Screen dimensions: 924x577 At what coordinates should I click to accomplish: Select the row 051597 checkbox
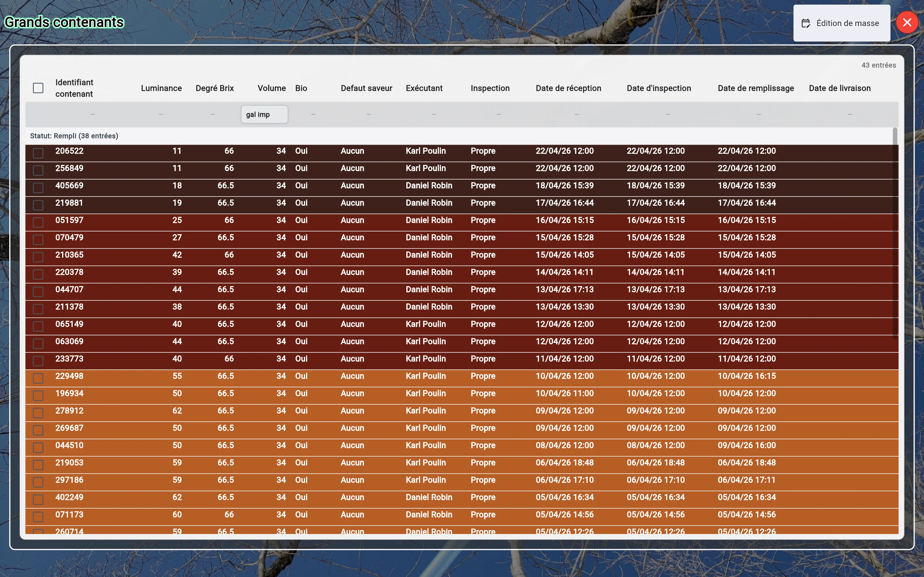(38, 222)
